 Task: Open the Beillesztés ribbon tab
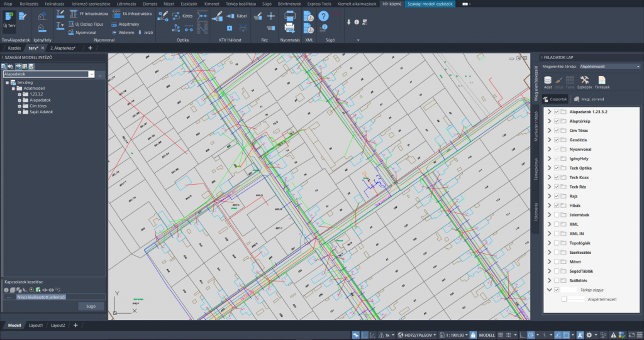click(x=29, y=4)
